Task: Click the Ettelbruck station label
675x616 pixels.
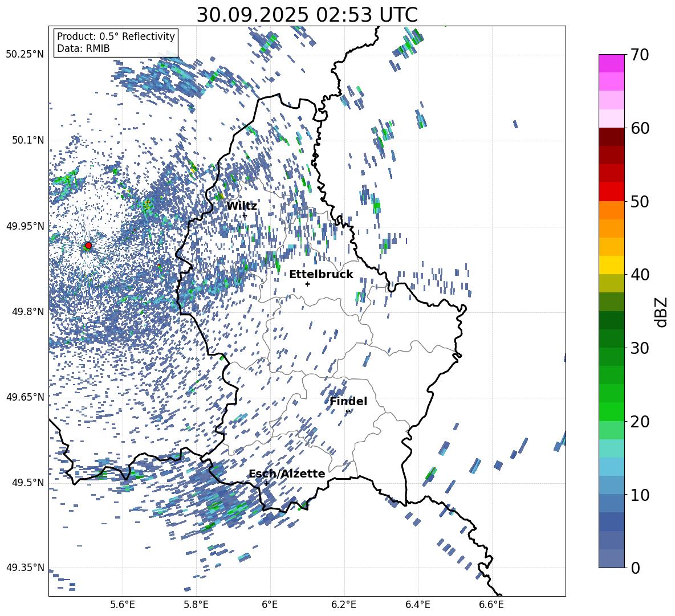Action: point(321,275)
